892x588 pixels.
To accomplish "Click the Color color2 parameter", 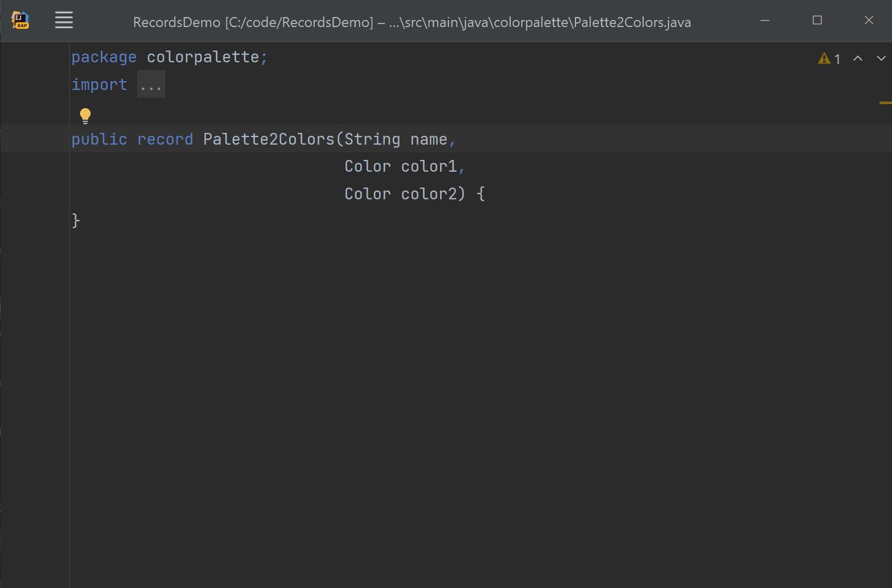I will point(403,193).
